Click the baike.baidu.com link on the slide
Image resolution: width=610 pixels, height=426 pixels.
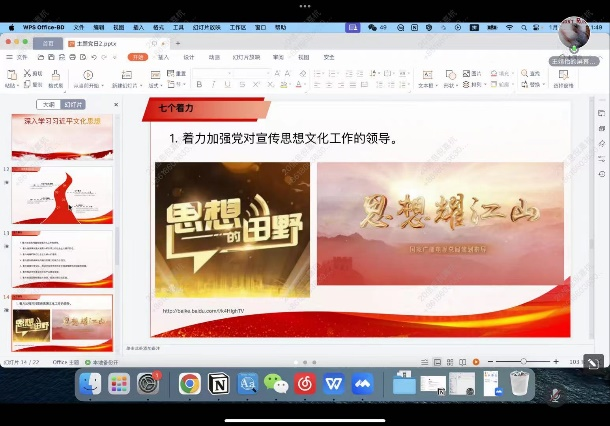[203, 311]
